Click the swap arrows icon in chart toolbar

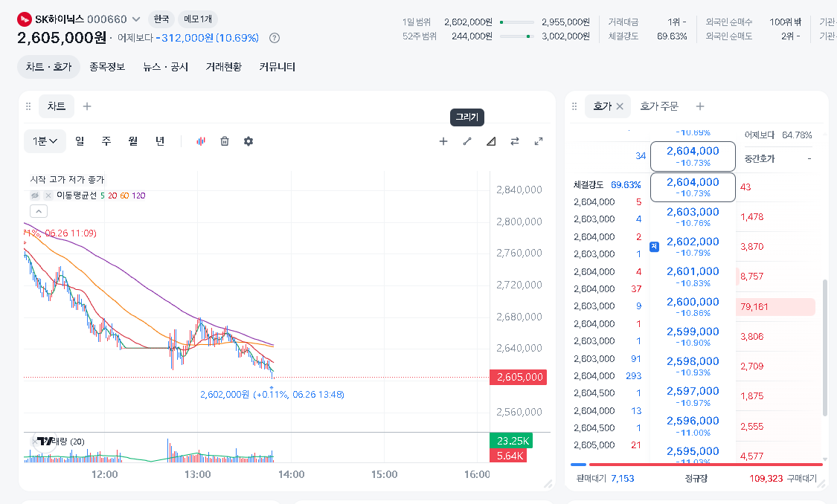coord(515,141)
